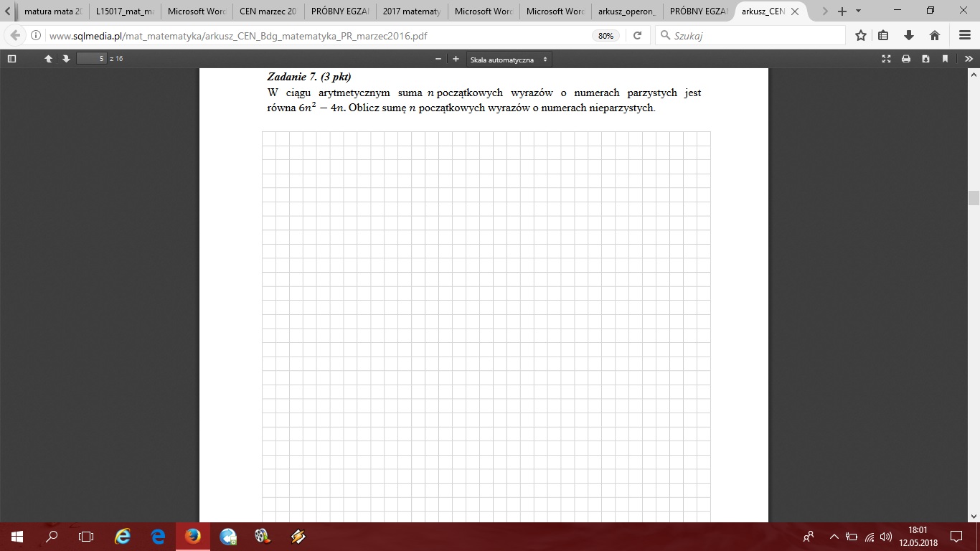Viewport: 980px width, 551px height.
Task: Open a new browser tab
Action: 842,11
